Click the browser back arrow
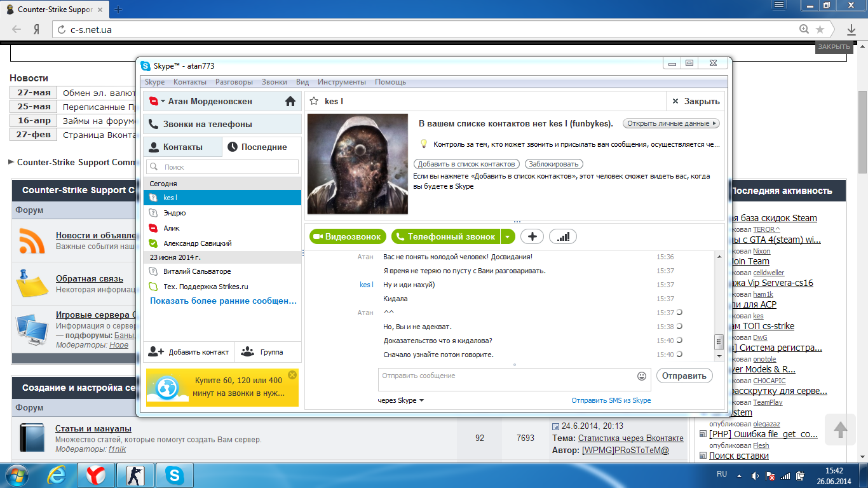Viewport: 868px width, 488px height. pyautogui.click(x=17, y=29)
